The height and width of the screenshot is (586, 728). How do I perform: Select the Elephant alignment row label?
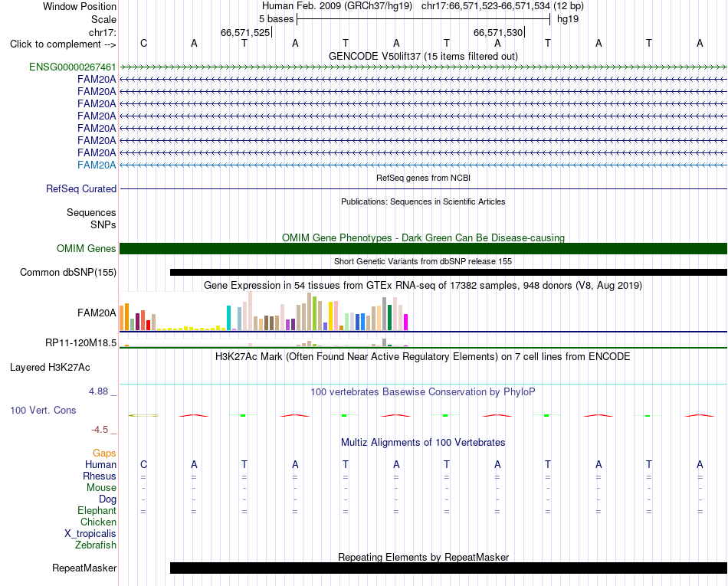click(x=97, y=510)
